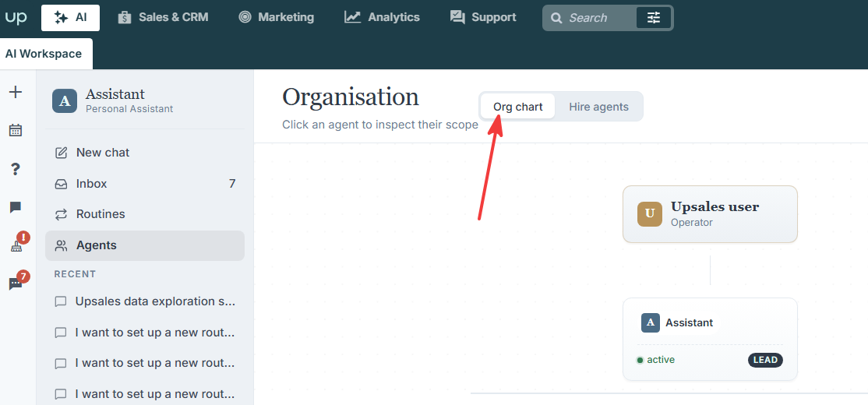868x405 pixels.
Task: Switch to Hire agents view
Action: (598, 106)
